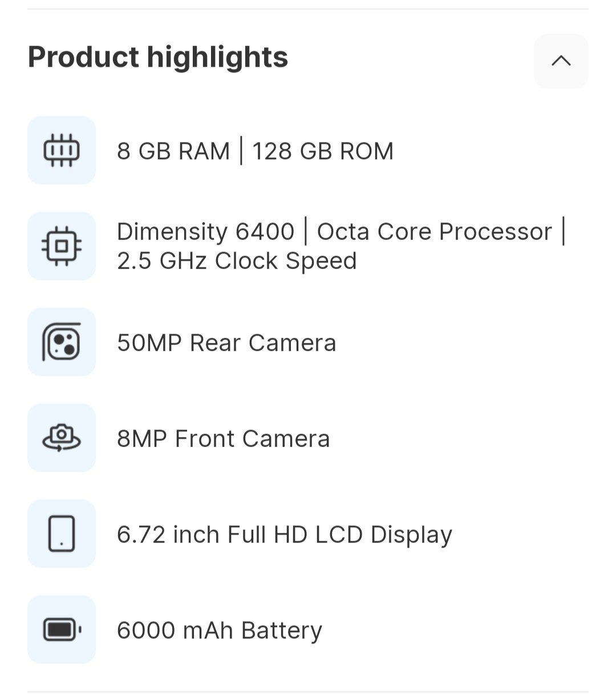Click the 8 GB RAM text
This screenshot has width=616, height=696.
173,151
